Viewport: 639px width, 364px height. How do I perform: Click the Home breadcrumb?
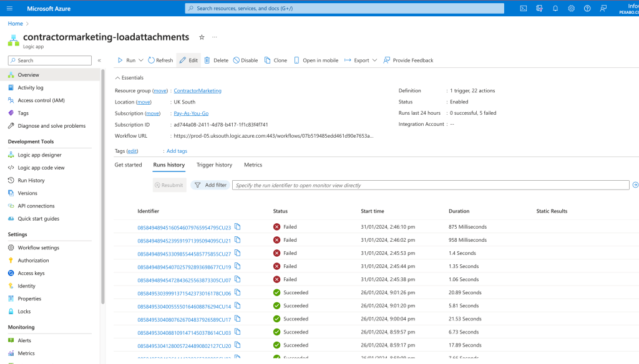16,24
